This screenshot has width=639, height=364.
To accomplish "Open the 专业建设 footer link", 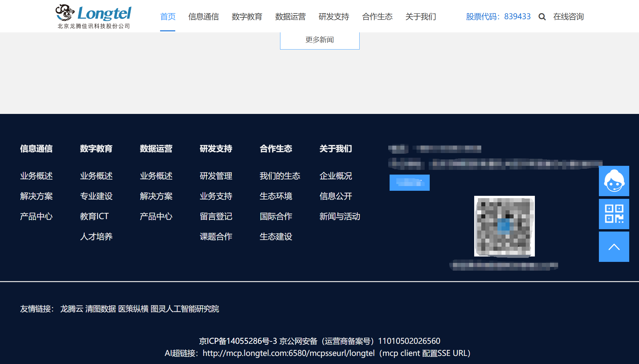I will click(96, 196).
